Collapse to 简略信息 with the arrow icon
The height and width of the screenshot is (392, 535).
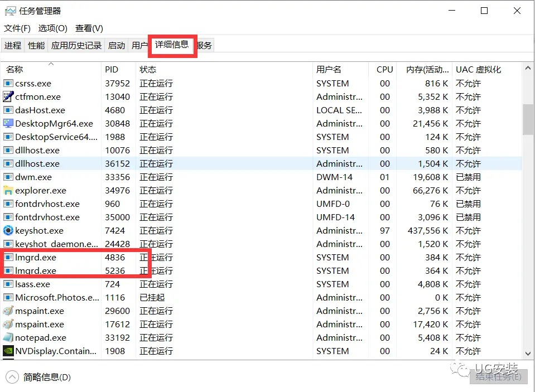12,378
